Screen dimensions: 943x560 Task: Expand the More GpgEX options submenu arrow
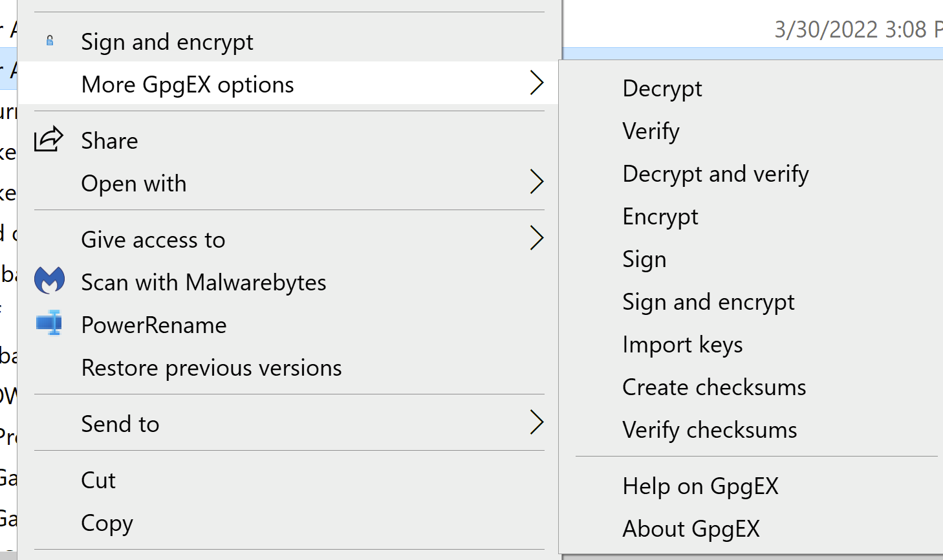click(536, 83)
